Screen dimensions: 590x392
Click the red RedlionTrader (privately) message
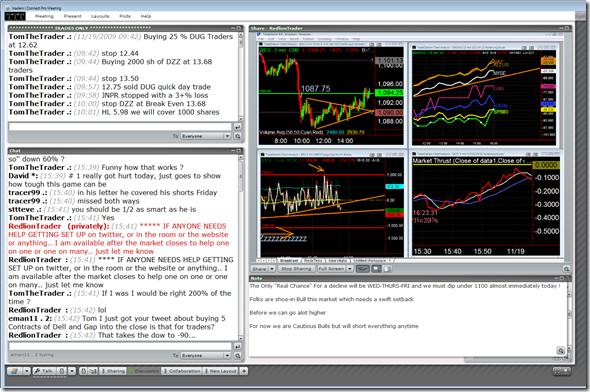[119, 239]
